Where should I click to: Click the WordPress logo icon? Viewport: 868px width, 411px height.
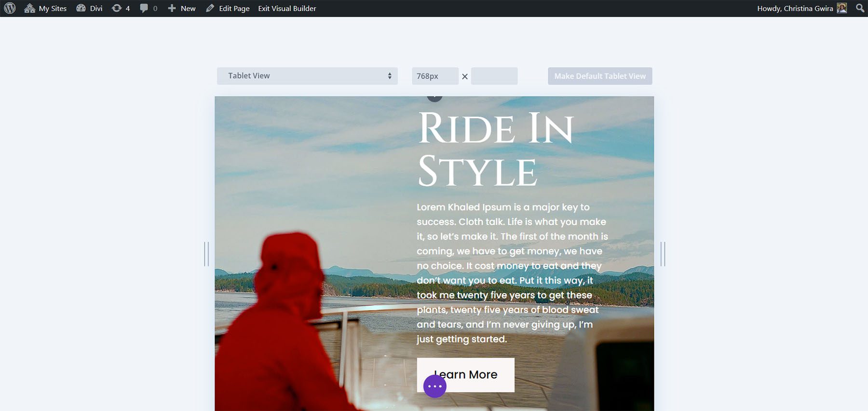(10, 8)
